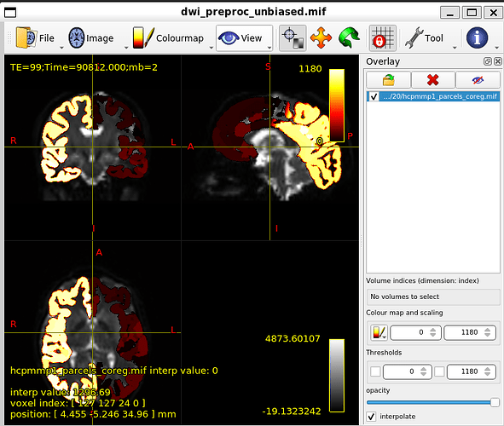Select the crosshair focus mode tool

coord(293,38)
